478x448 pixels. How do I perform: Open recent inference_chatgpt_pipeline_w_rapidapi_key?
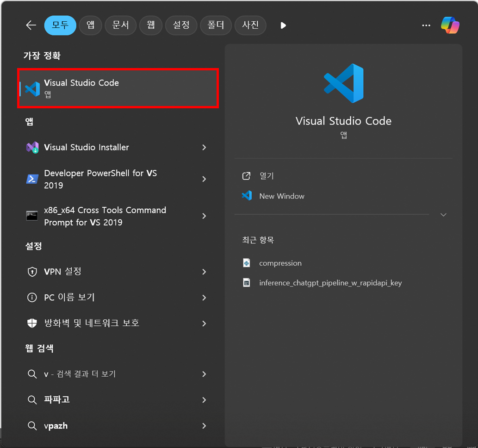coord(330,283)
